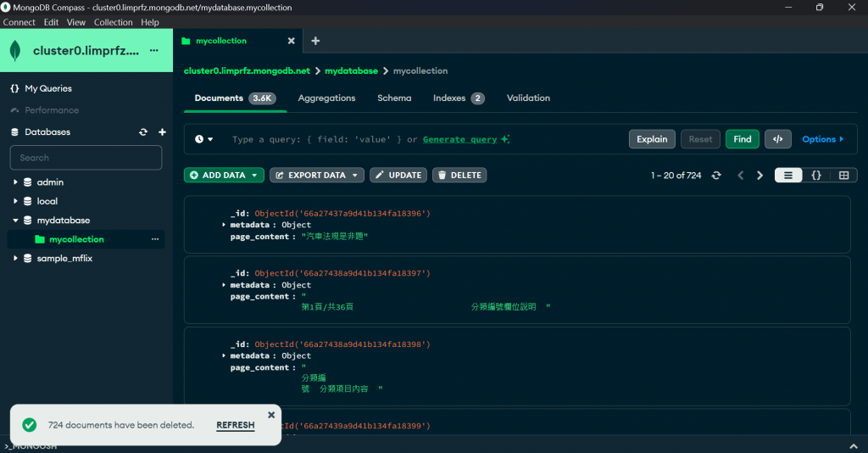Viewport: 868px width, 453px height.
Task: Click the Reset query button
Action: click(700, 139)
